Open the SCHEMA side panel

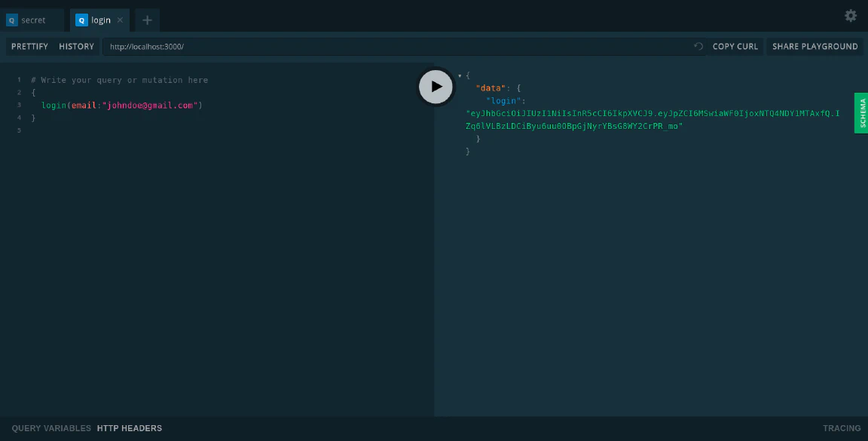[861, 113]
